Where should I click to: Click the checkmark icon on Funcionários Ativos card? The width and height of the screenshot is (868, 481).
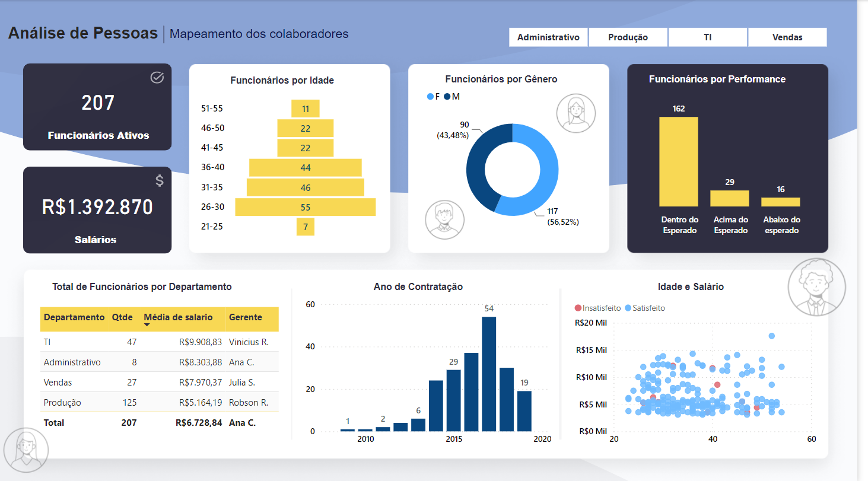click(157, 77)
